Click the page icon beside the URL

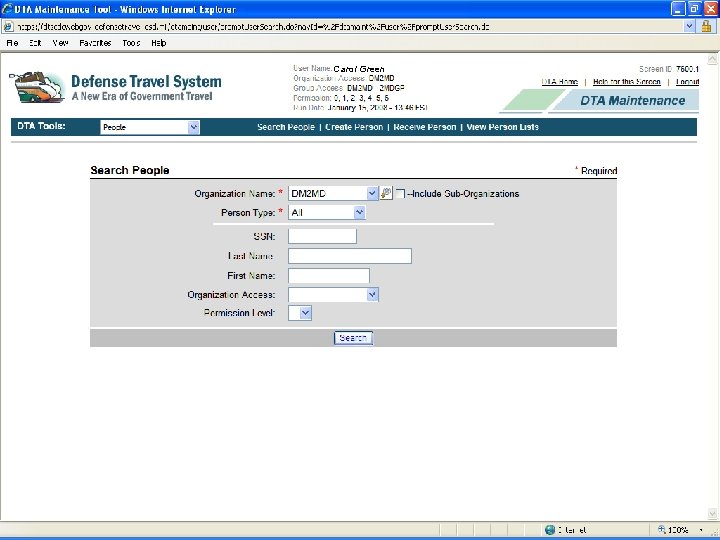(x=8, y=27)
